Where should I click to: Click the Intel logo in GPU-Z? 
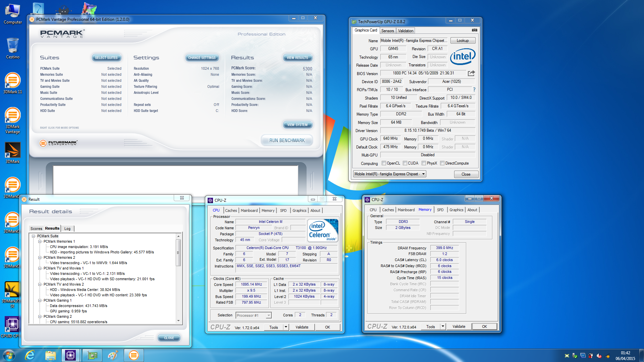[x=463, y=56]
